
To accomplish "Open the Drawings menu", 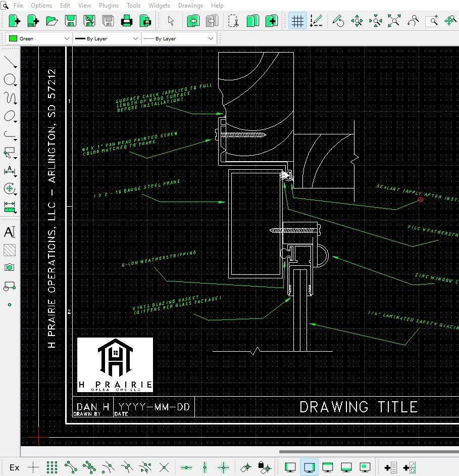I will (x=190, y=6).
